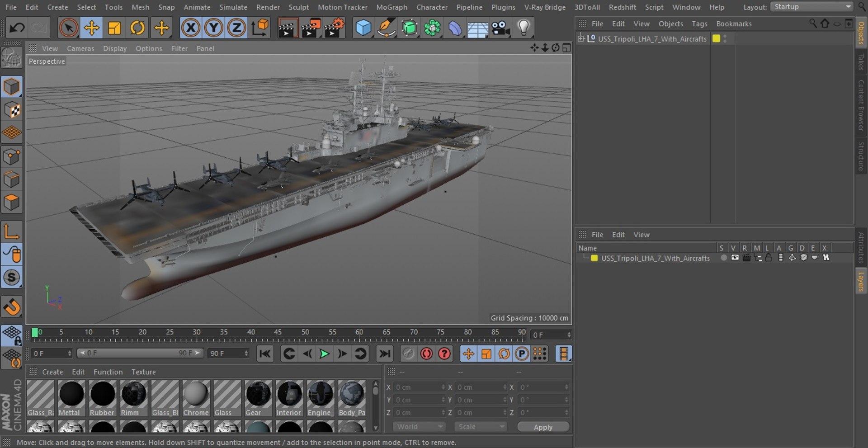The height and width of the screenshot is (448, 868).
Task: Open the Render menu
Action: coord(268,7)
